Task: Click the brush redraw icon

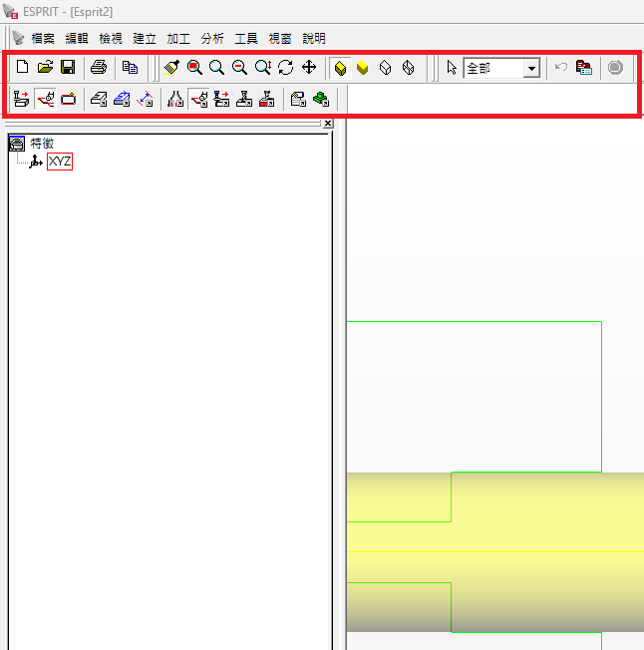Action: click(171, 68)
